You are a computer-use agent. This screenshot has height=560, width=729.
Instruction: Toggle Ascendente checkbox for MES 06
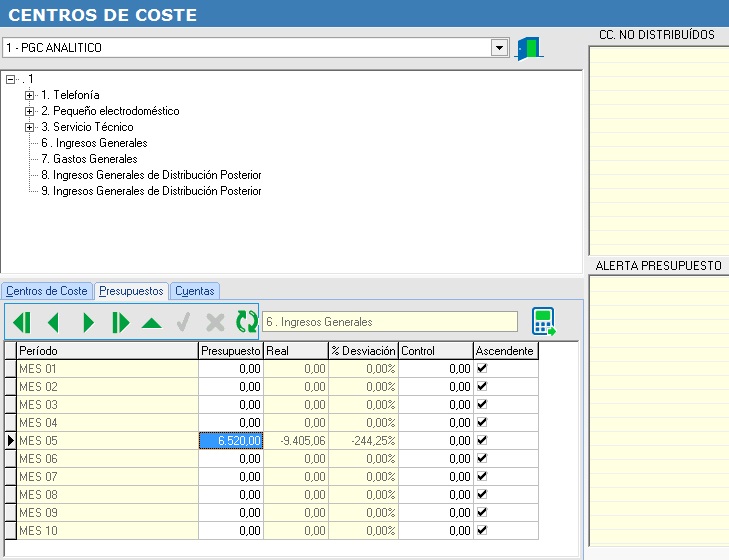[482, 459]
